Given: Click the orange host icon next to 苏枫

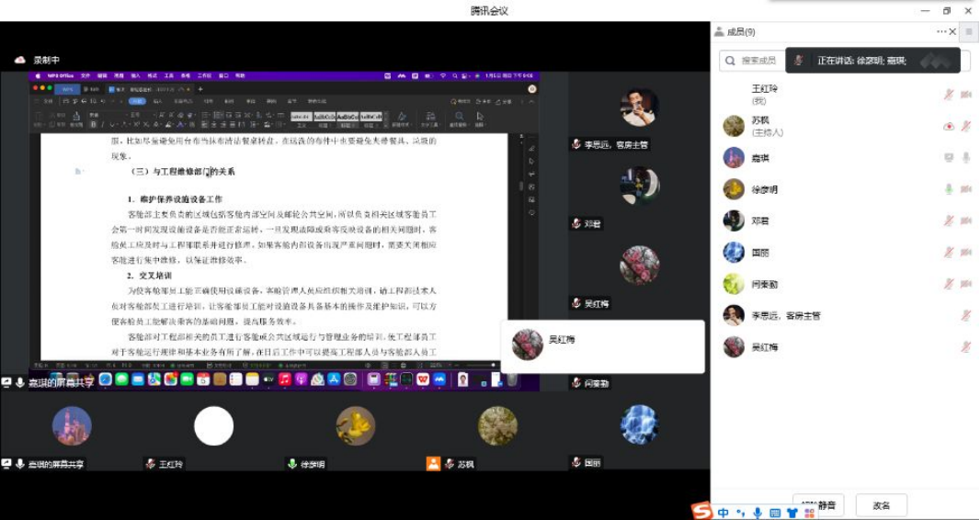Looking at the screenshot, I should click(433, 464).
